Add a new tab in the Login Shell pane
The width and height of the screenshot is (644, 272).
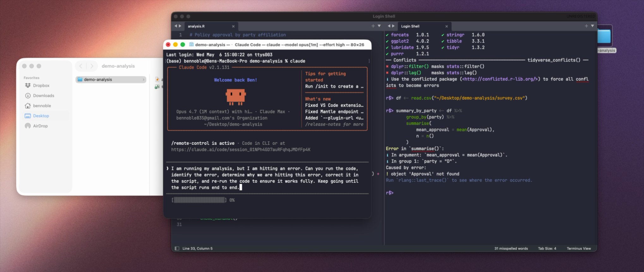click(586, 26)
